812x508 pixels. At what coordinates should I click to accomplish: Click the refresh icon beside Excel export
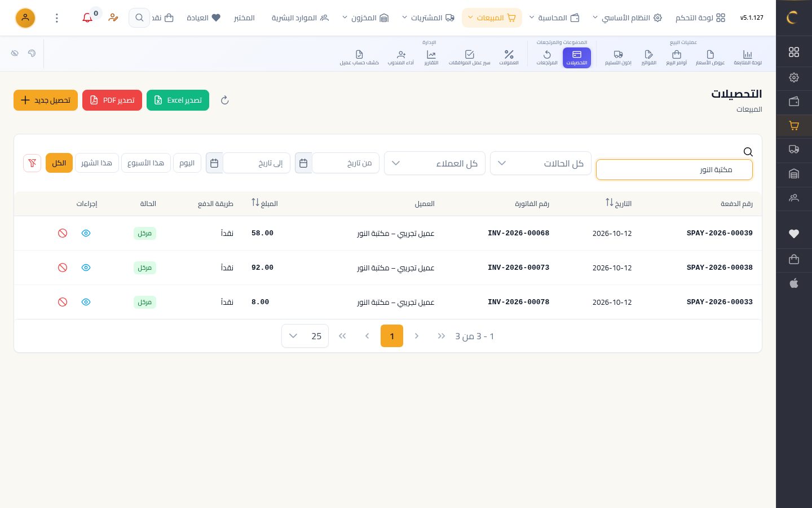(x=224, y=100)
